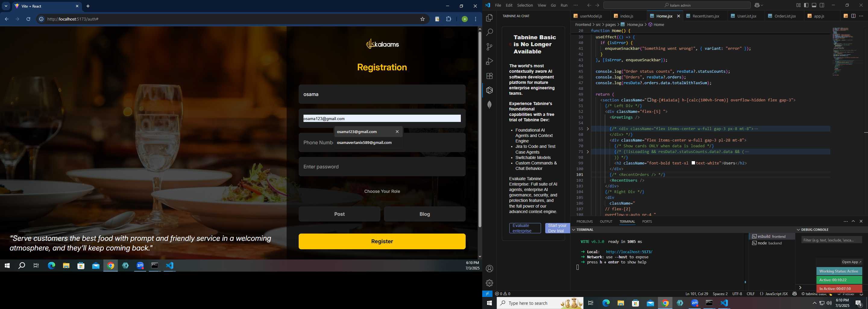The height and width of the screenshot is (309, 868).
Task: Open Copilot dropdown arrow in title bar
Action: point(762,5)
